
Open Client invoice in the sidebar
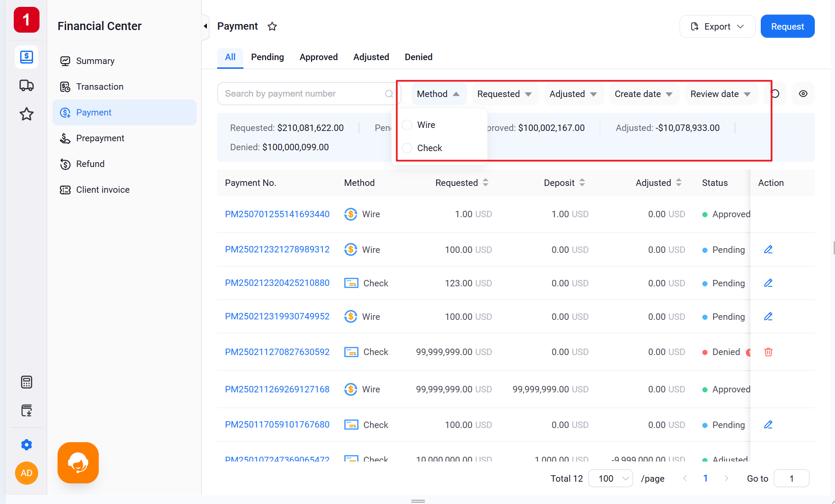tap(124, 190)
